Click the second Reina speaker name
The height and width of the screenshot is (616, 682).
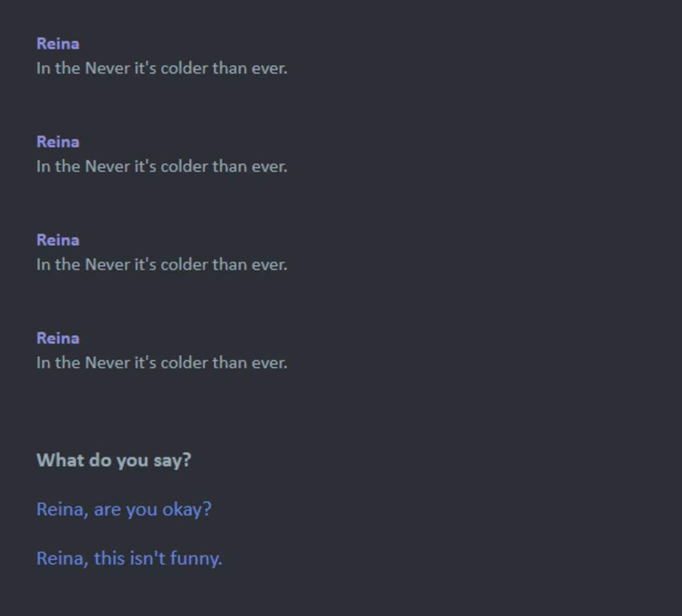tap(58, 142)
